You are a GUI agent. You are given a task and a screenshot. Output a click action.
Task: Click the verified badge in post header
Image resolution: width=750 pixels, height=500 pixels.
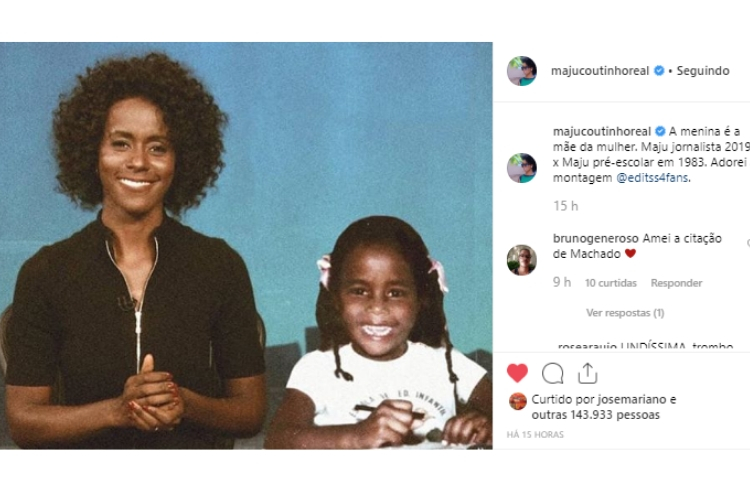click(x=659, y=71)
